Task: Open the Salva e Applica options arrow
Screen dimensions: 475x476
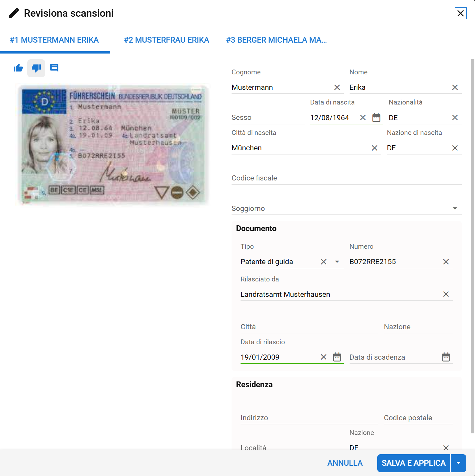Action: click(458, 463)
